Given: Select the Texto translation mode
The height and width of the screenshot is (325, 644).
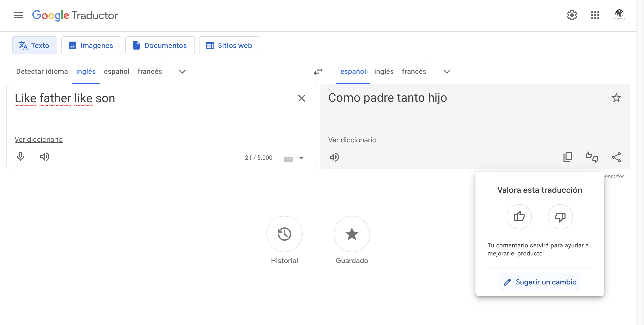Looking at the screenshot, I should coord(35,45).
